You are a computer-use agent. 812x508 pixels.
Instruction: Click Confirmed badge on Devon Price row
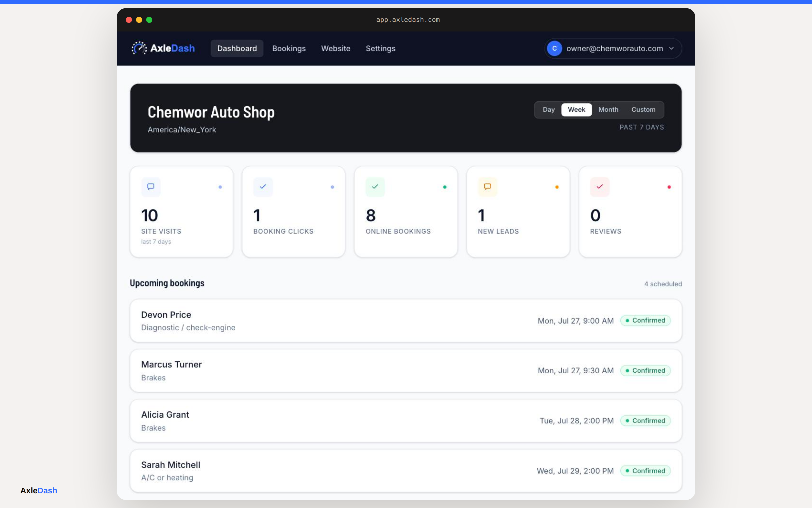(645, 321)
